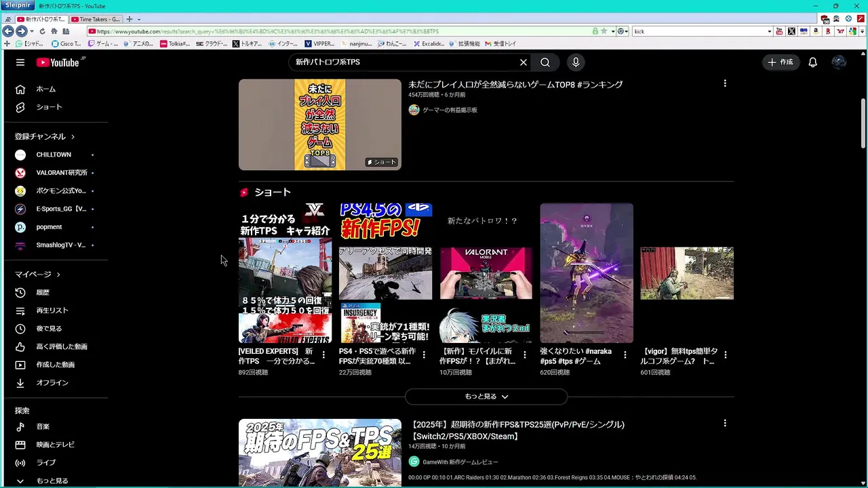Image resolution: width=868 pixels, height=488 pixels.
Task: Open the naraka short thumbnail
Action: tap(587, 273)
